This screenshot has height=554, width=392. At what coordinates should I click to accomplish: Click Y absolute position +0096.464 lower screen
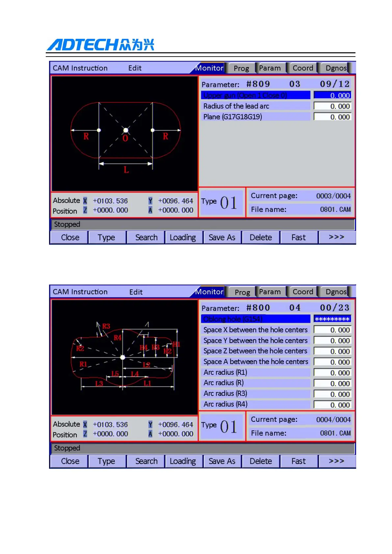click(175, 425)
